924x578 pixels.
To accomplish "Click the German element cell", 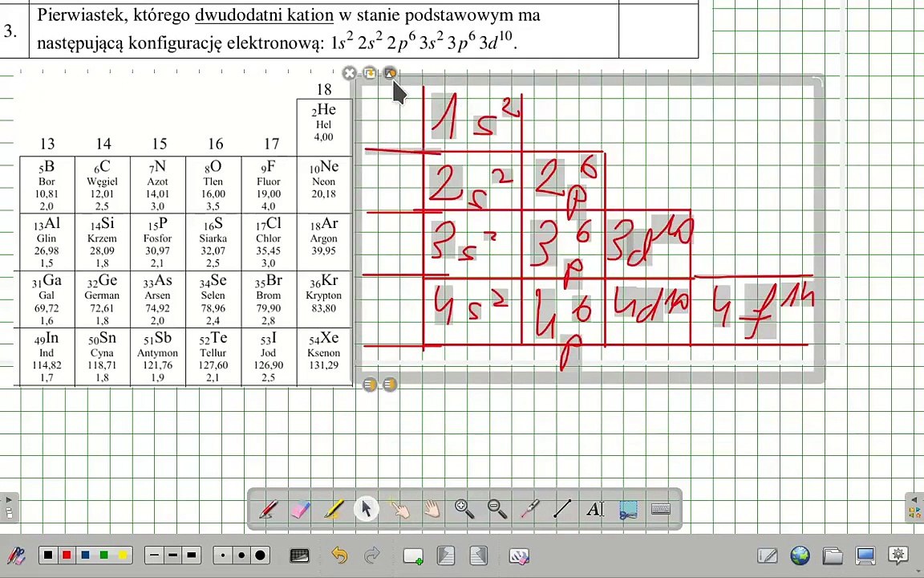I will coord(103,299).
